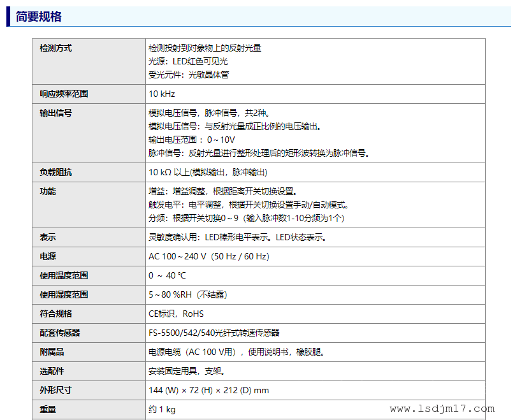Click the 输出信号 row label
Screen dimensions: 515x420
pos(55,113)
